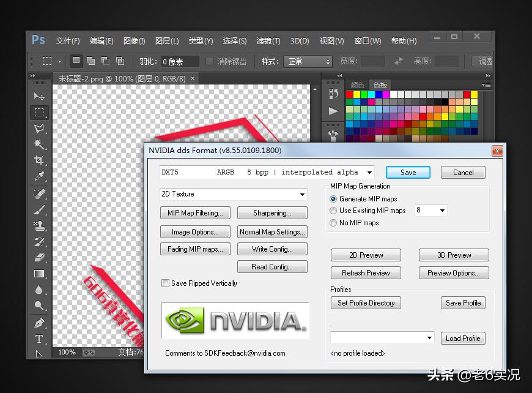The height and width of the screenshot is (393, 532).
Task: Select the Eyedropper tool
Action: 39,176
